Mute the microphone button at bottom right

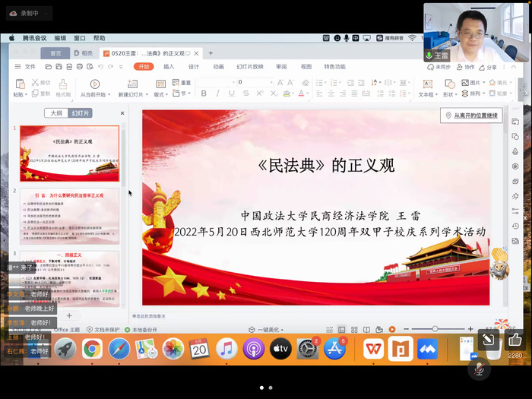tap(479, 369)
